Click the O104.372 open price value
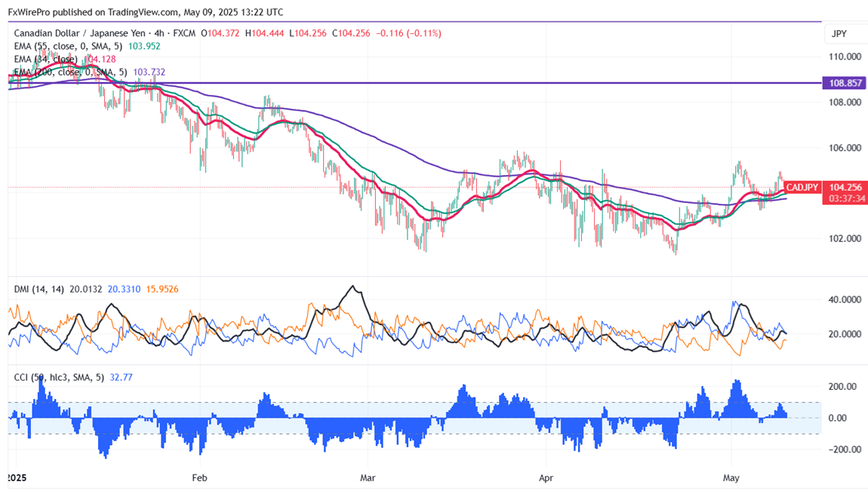The image size is (868, 494). point(221,33)
